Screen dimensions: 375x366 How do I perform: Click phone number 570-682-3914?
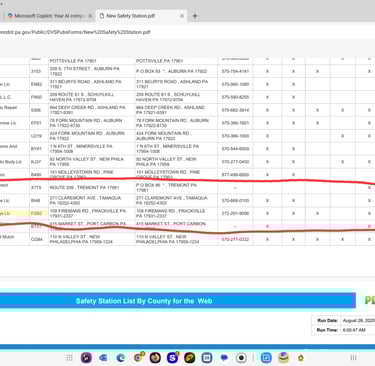(235, 110)
